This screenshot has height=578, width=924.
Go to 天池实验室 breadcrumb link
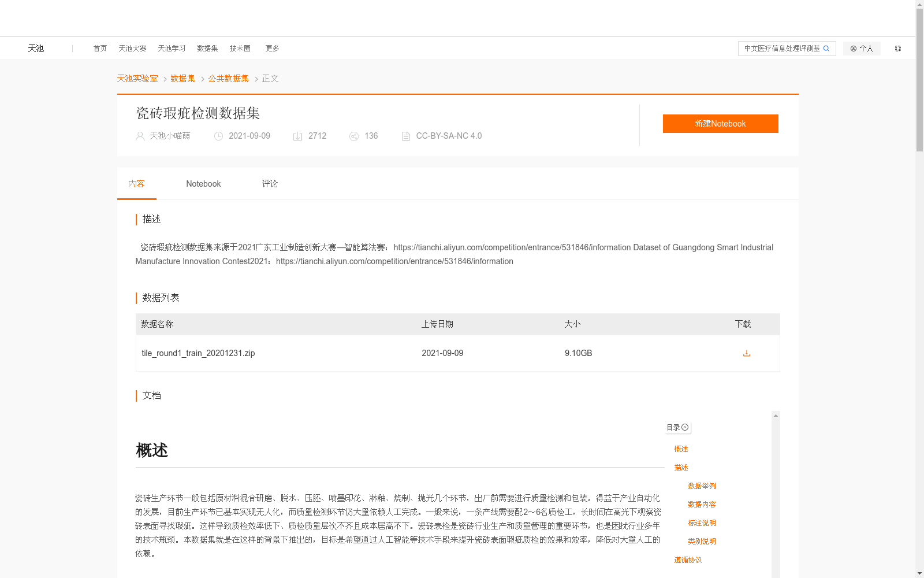[137, 79]
